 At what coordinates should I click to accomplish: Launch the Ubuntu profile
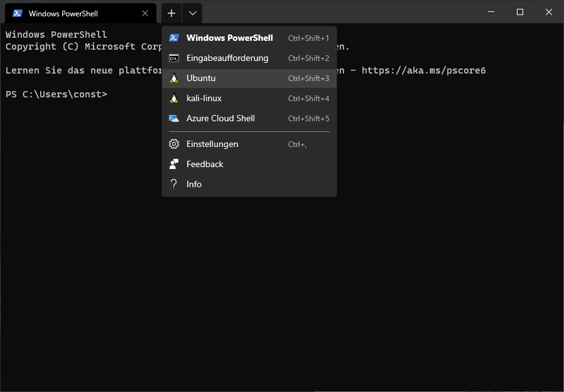click(x=249, y=78)
